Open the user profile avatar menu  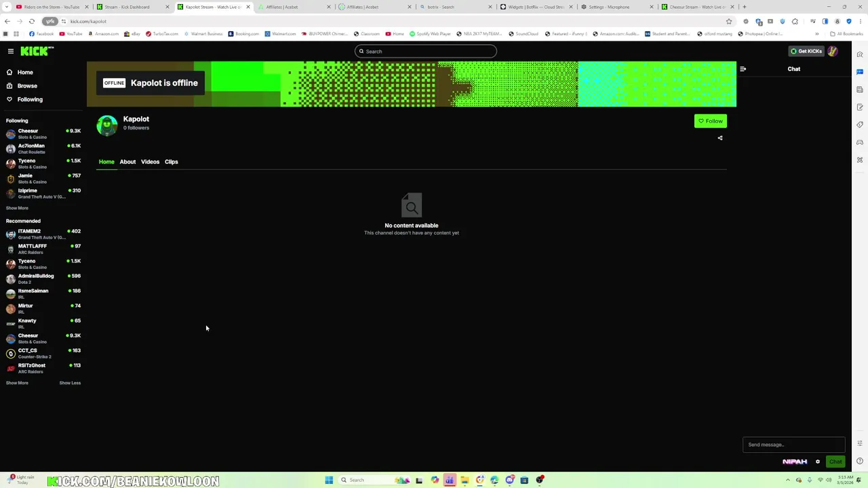coord(833,52)
